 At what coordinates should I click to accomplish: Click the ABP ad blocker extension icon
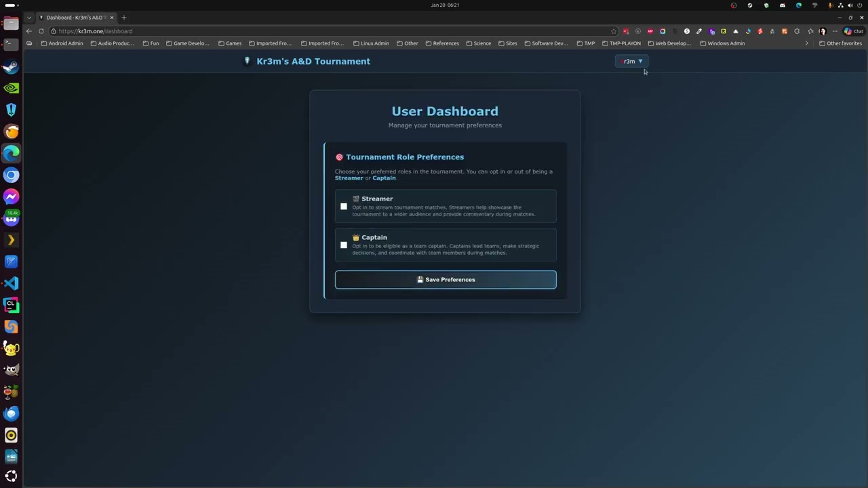click(650, 31)
